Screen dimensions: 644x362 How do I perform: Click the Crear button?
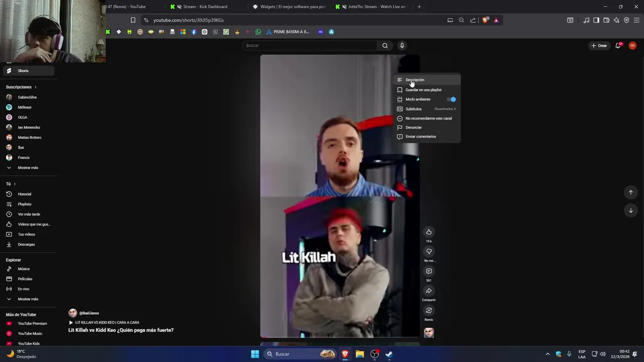tap(599, 45)
